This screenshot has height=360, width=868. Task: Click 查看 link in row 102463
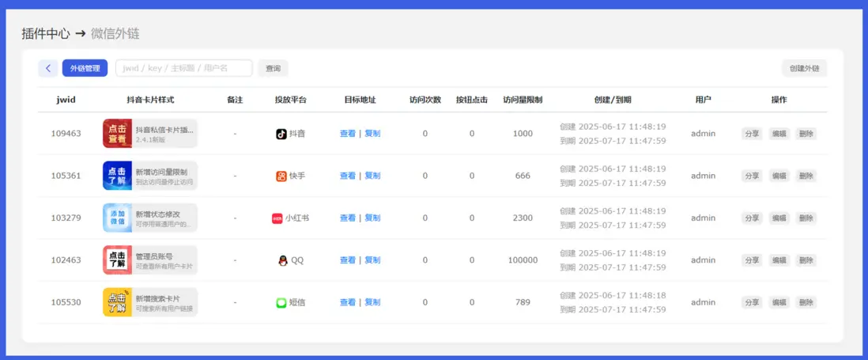[x=348, y=260]
